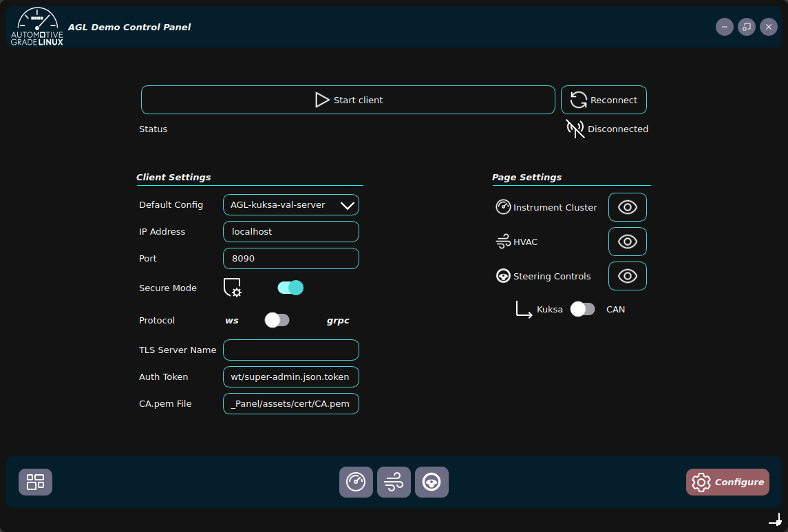Toggle Steering Controls page visibility
This screenshot has height=532, width=788.
627,276
